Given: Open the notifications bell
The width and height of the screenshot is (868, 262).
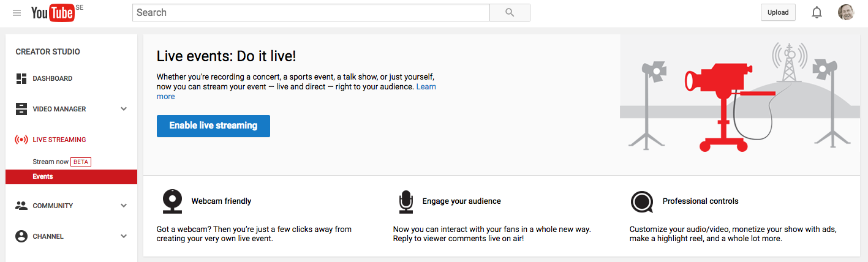Looking at the screenshot, I should coord(817,13).
